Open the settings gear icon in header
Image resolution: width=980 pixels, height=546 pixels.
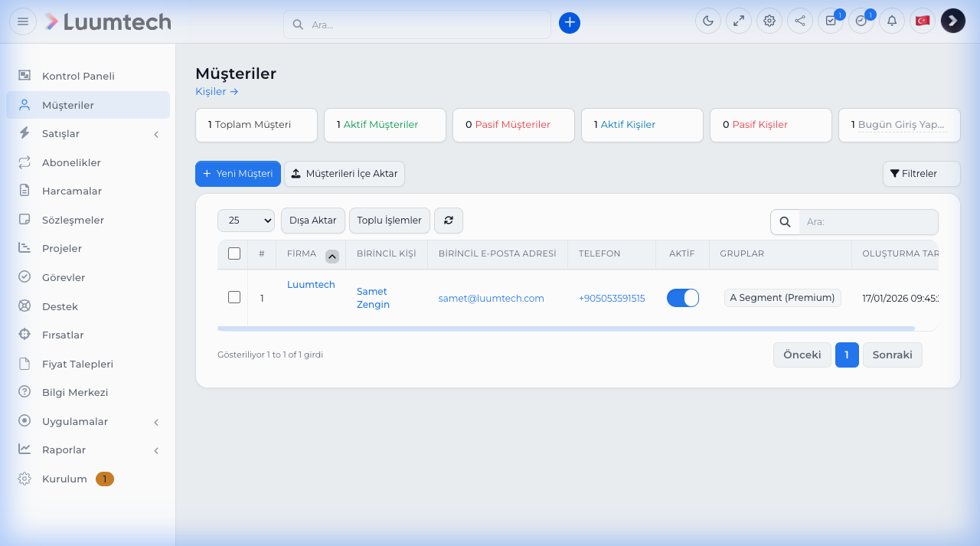click(769, 21)
